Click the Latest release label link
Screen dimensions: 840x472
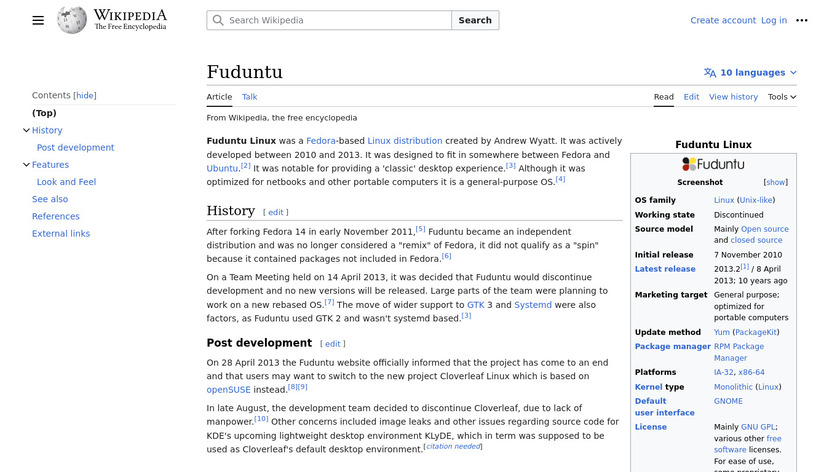point(665,269)
